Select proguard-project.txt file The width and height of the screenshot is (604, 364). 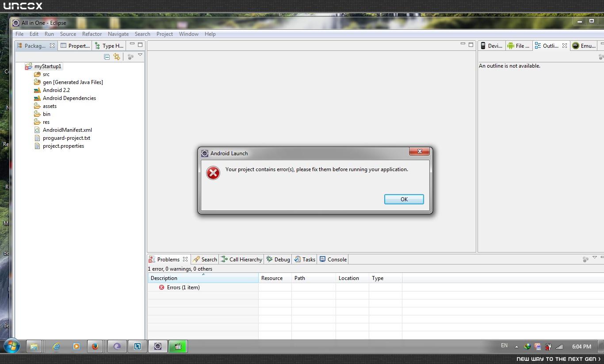tap(66, 138)
